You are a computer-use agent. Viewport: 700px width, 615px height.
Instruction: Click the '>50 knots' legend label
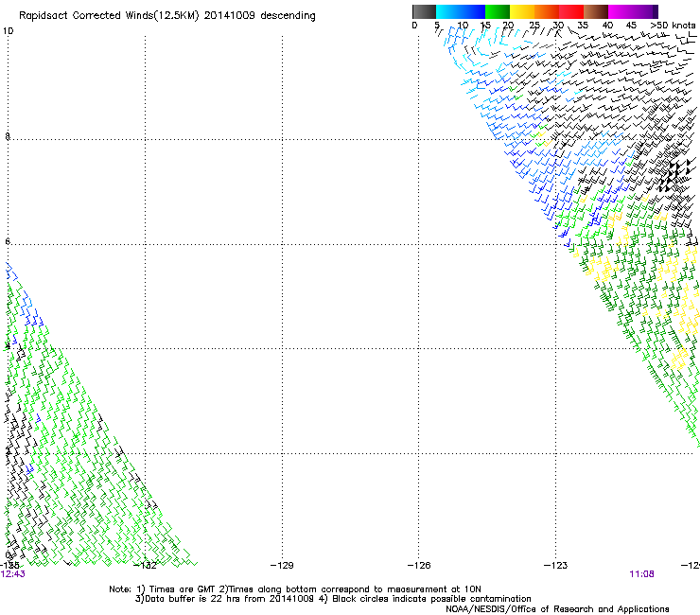coord(673,25)
